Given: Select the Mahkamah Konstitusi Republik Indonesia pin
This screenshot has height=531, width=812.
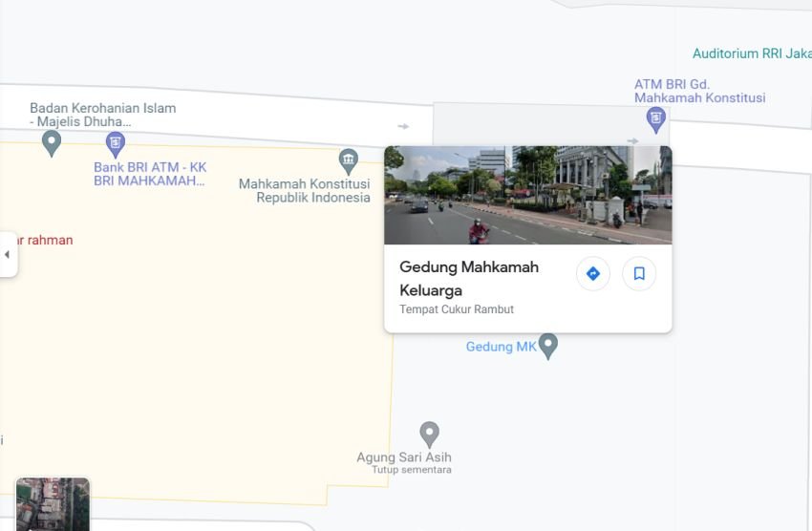Looking at the screenshot, I should pos(349,161).
